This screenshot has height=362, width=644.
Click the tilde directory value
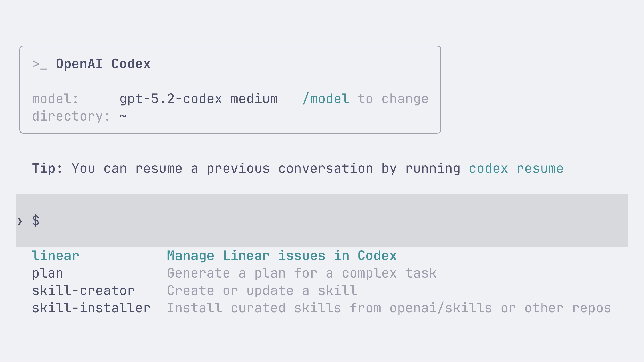tap(123, 116)
